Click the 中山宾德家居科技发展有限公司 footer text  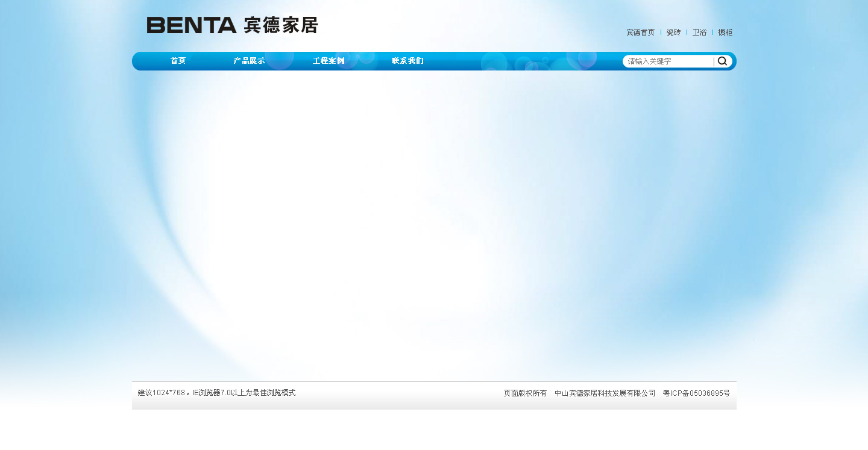click(x=605, y=393)
